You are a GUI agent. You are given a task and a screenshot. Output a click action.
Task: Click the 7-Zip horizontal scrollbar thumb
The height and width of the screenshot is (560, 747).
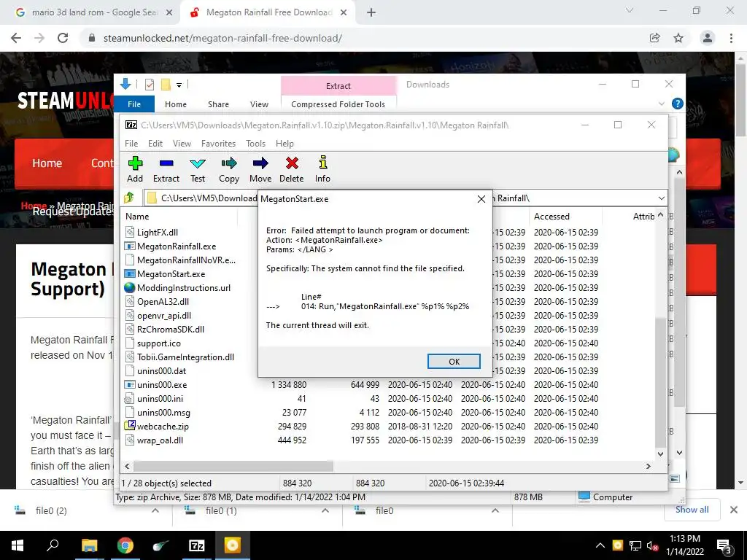tap(233, 466)
